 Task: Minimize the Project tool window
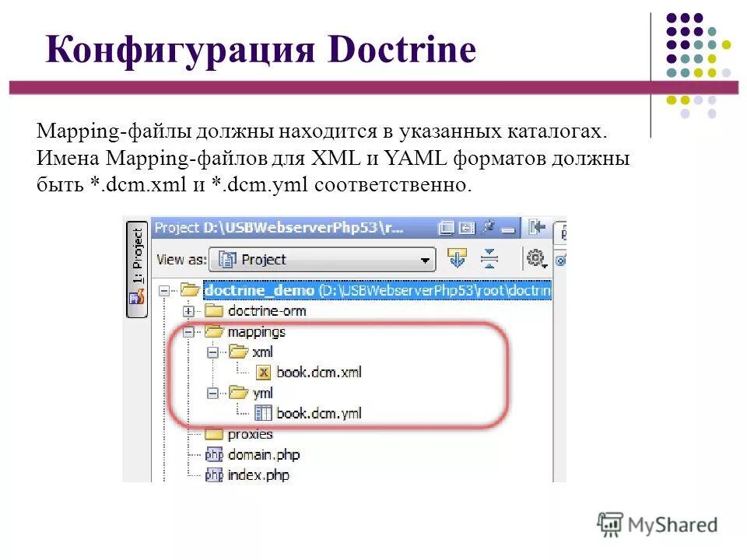(508, 230)
